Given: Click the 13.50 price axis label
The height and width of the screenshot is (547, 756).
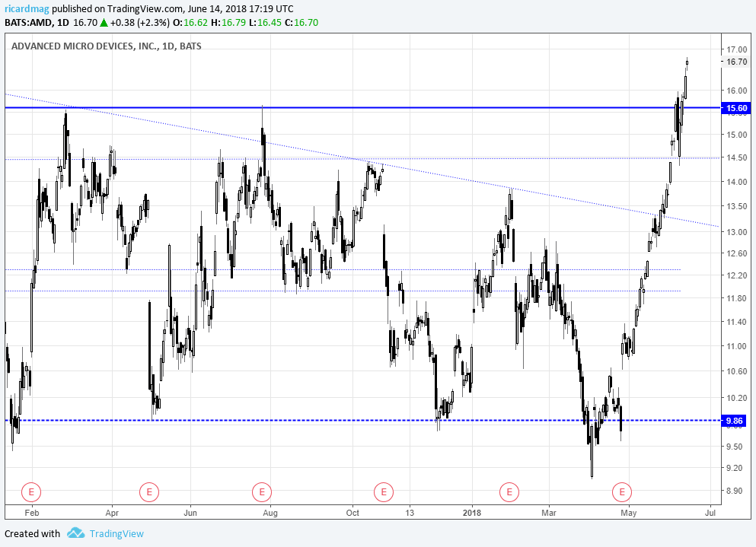Looking at the screenshot, I should [x=736, y=206].
